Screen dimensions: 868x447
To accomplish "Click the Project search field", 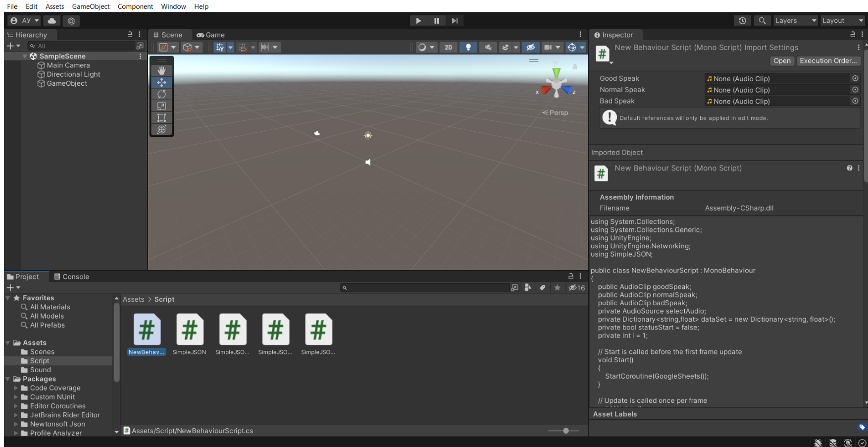I will [x=424, y=287].
